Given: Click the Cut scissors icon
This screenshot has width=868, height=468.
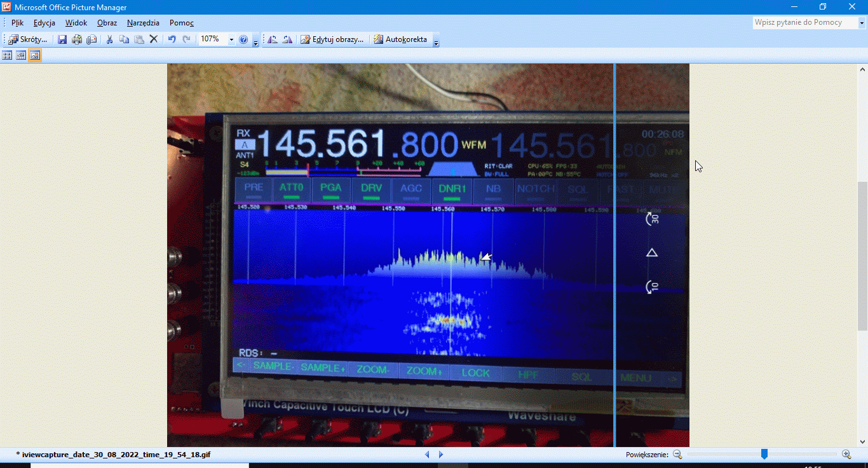Looking at the screenshot, I should click(x=109, y=39).
